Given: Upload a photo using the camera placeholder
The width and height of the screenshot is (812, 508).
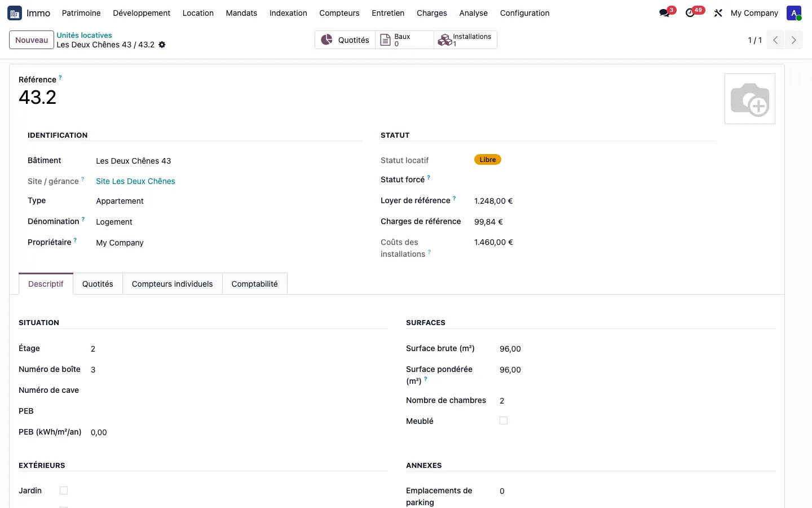Looking at the screenshot, I should click(x=750, y=99).
